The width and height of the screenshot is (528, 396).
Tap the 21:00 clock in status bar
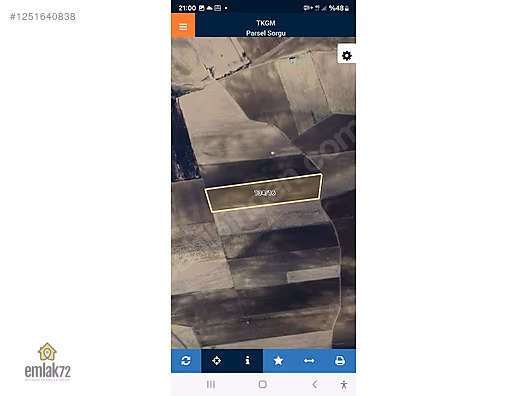(187, 8)
